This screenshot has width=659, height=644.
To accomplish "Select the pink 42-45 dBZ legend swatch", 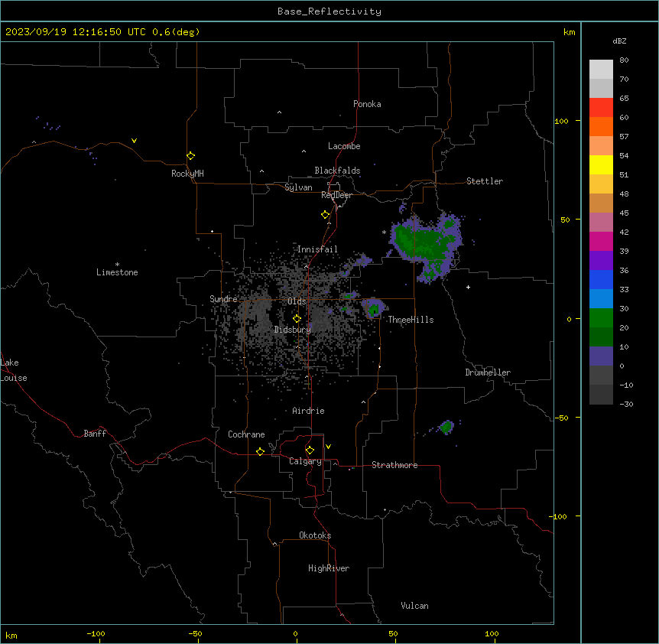I will click(601, 223).
